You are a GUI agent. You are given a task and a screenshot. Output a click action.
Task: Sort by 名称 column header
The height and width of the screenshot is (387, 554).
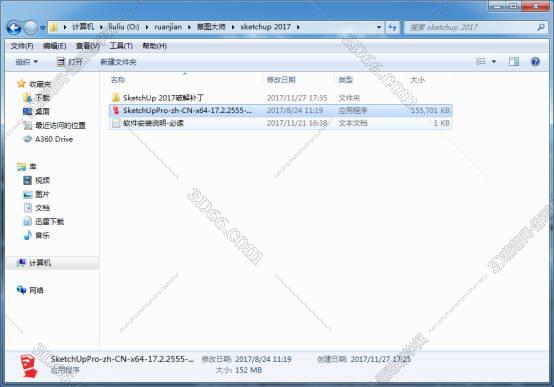(118, 80)
